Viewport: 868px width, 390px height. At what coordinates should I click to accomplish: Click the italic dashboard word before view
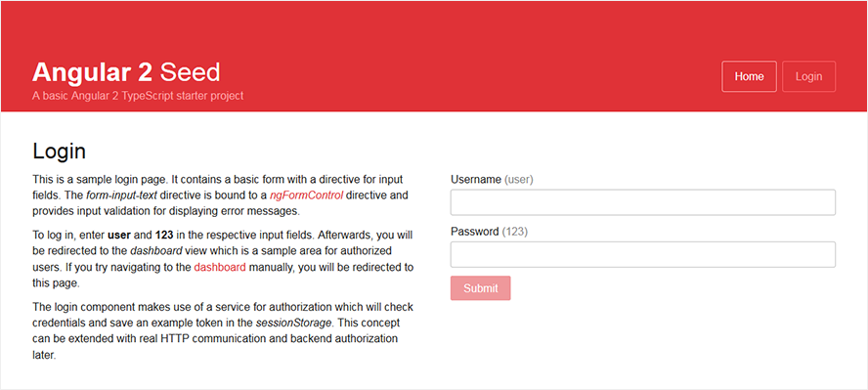click(156, 251)
